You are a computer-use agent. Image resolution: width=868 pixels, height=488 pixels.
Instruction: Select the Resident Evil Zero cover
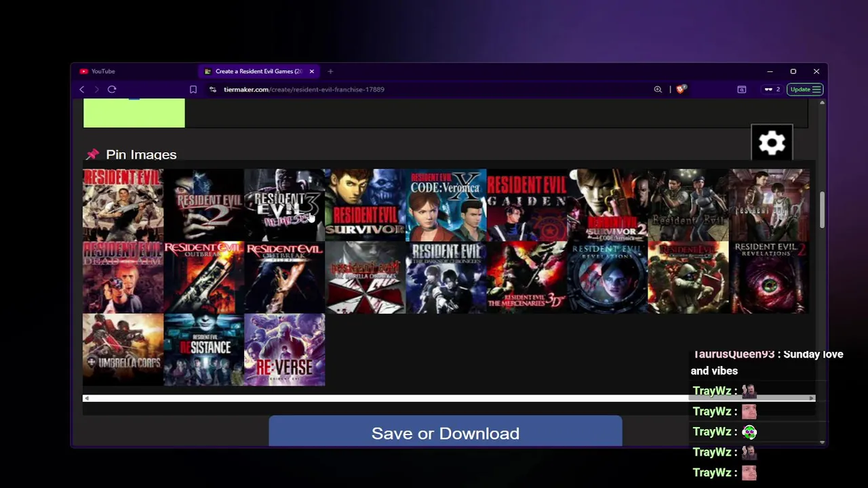[x=768, y=205]
